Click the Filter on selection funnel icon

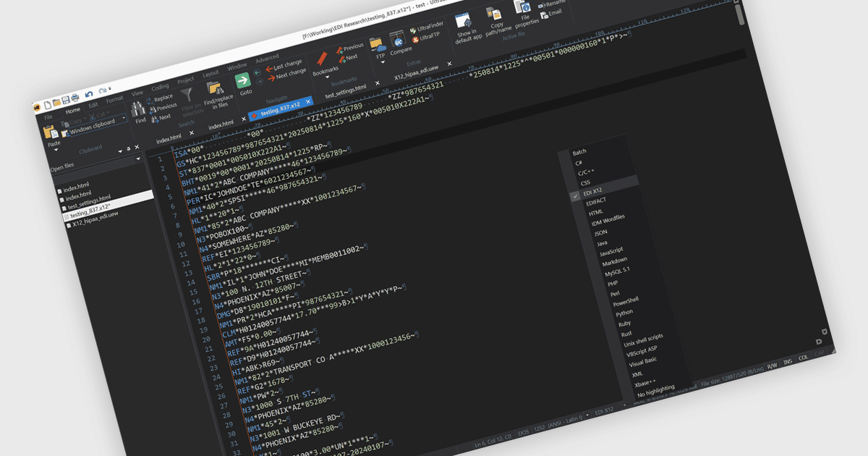(x=187, y=96)
